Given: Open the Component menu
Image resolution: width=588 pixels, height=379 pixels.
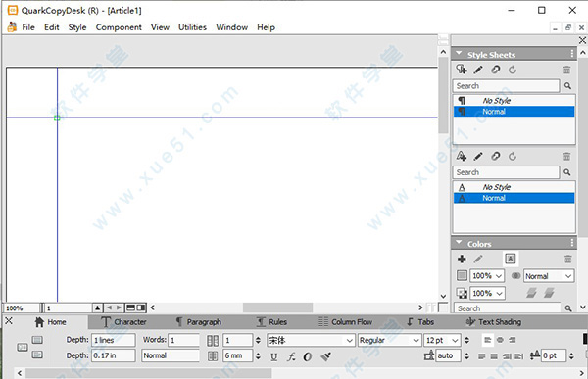Looking at the screenshot, I should 119,27.
